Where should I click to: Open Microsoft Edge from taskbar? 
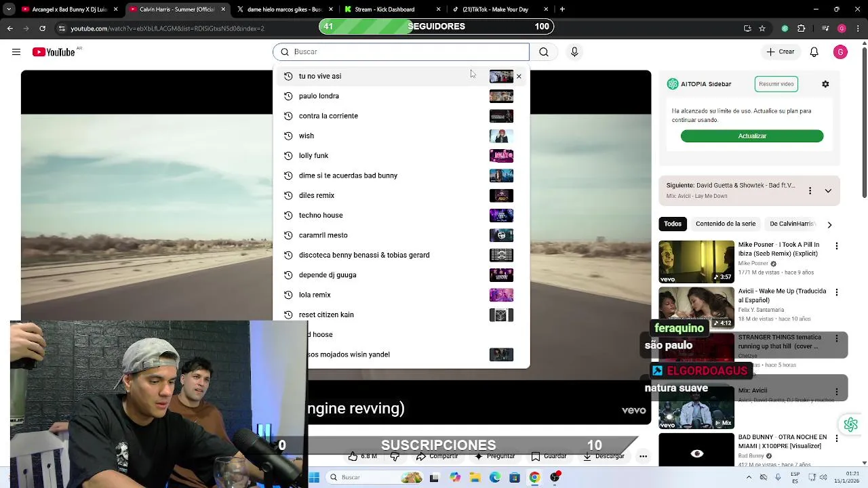click(x=495, y=477)
